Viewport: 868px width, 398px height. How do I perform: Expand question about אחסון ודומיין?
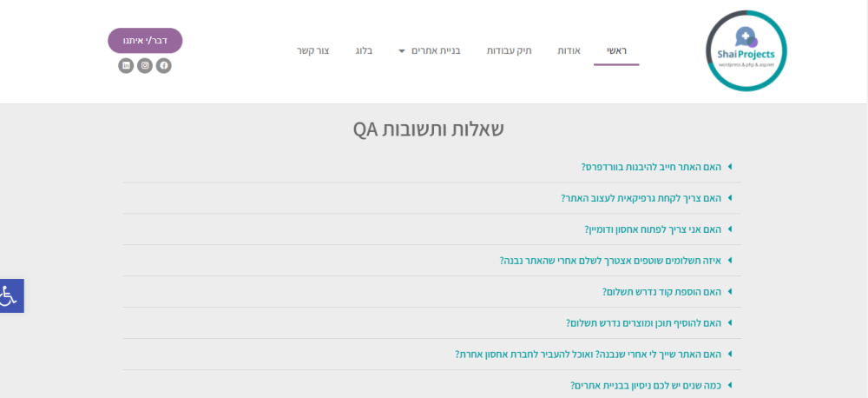coord(653,229)
